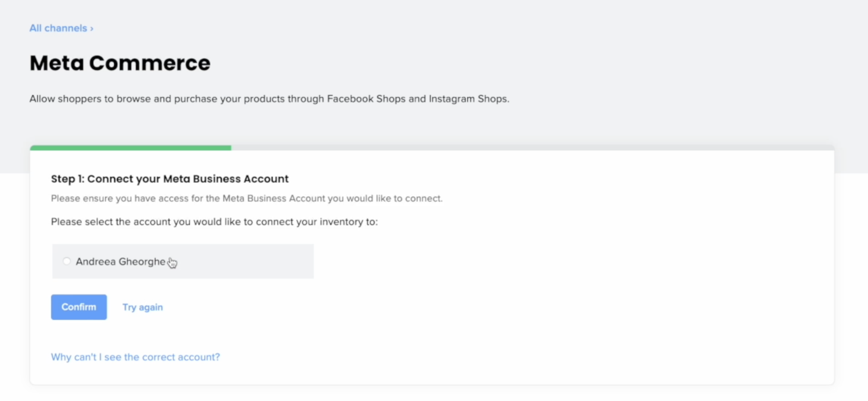
Task: Click the Meta Commerce page heading
Action: (120, 63)
